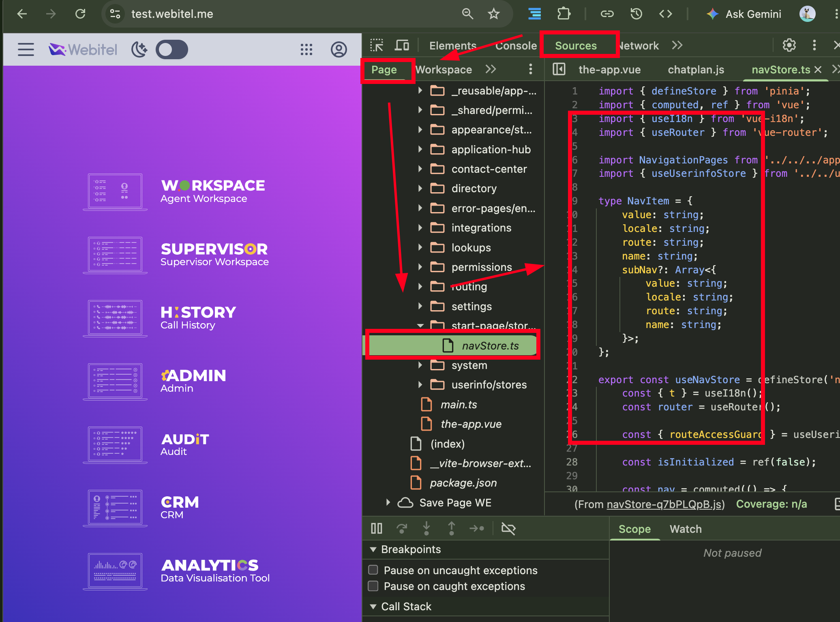Open the Webitel hamburger menu

coord(26,49)
